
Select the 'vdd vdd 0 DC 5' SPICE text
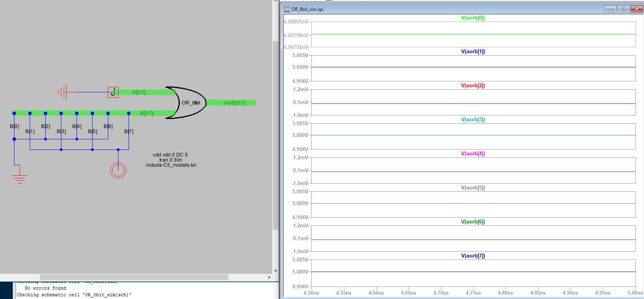click(170, 155)
